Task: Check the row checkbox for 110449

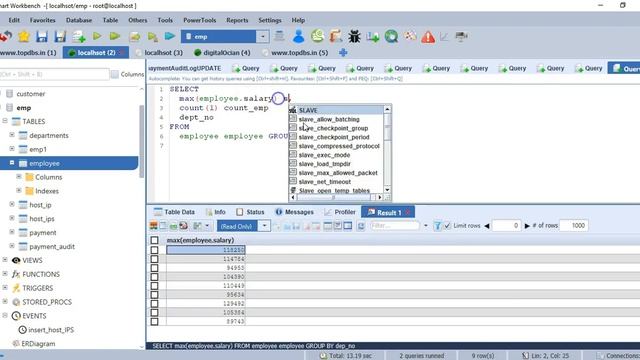Action: point(154,286)
